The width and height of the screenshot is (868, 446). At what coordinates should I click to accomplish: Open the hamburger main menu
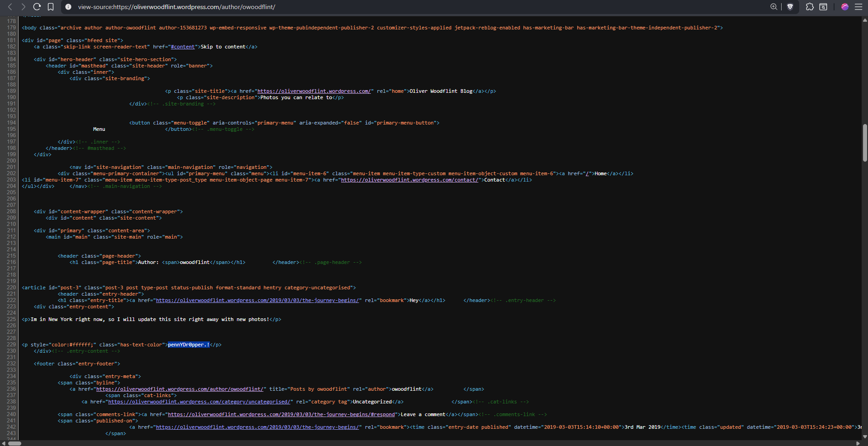(x=858, y=7)
